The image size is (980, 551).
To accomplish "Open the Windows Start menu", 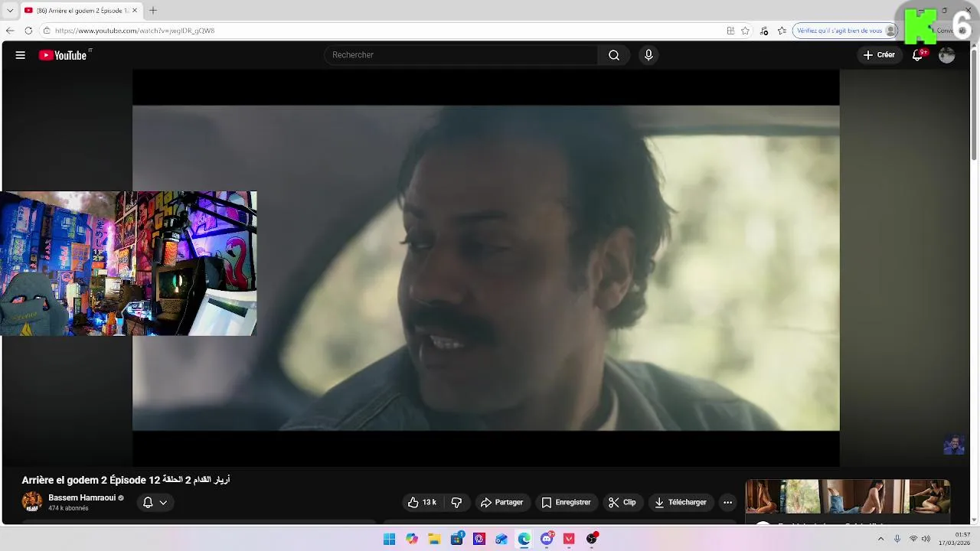I will [x=389, y=539].
